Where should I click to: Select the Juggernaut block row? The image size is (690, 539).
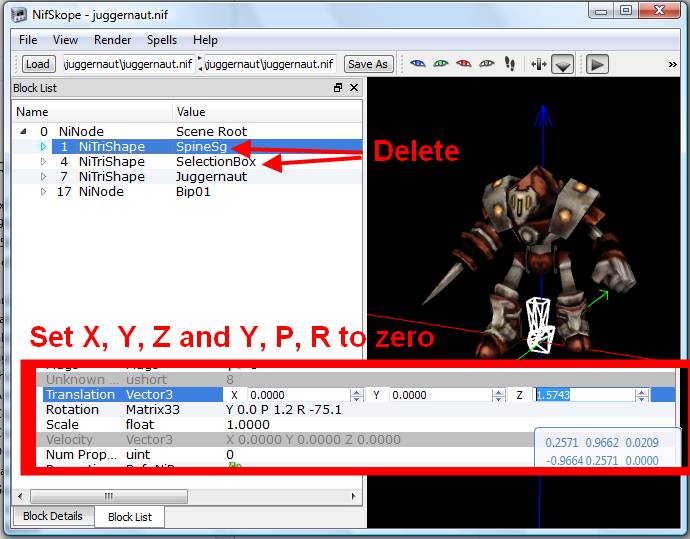[x=187, y=176]
